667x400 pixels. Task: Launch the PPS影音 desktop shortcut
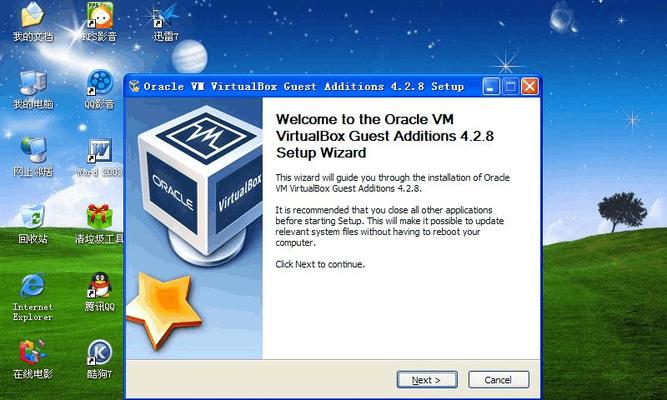coord(100,15)
